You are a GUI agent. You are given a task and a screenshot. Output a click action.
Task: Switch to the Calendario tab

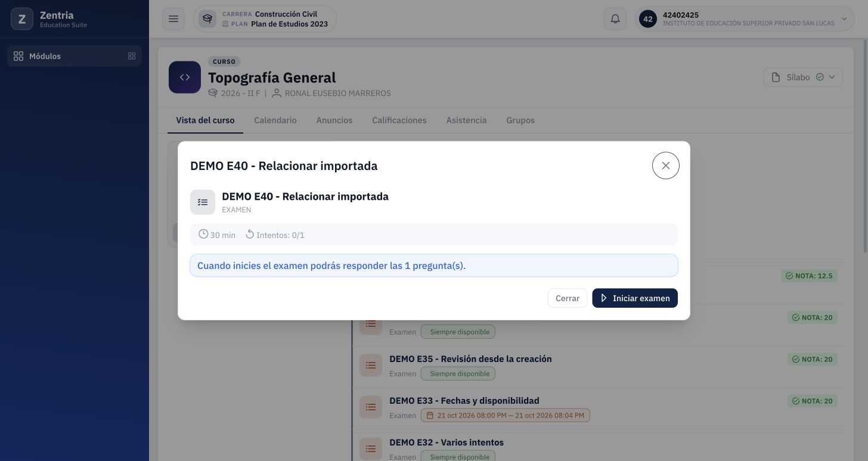click(275, 120)
